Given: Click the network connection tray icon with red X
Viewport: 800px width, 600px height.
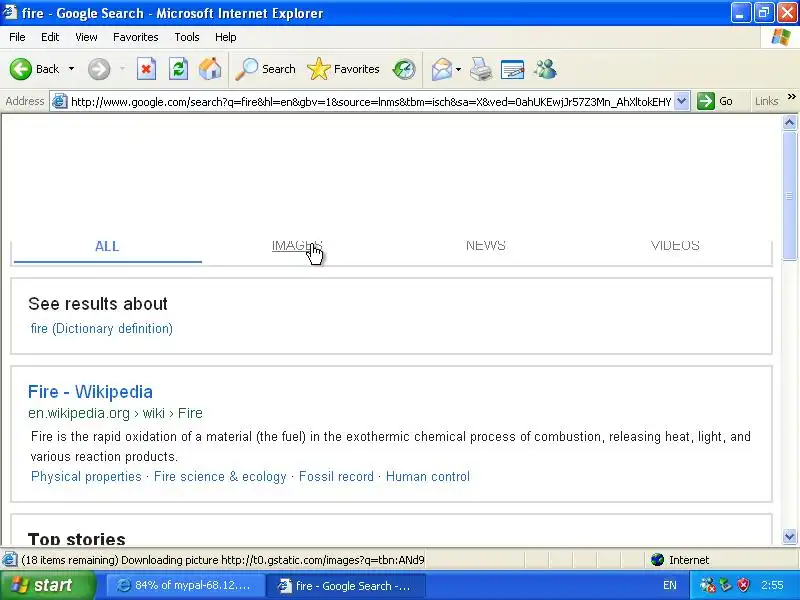Looking at the screenshot, I should click(x=707, y=585).
